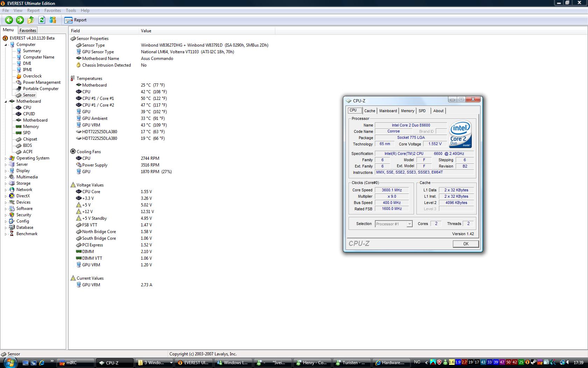Select the 'CPU #1 / Core #1' temperature row
The width and height of the screenshot is (588, 368).
[121, 98]
